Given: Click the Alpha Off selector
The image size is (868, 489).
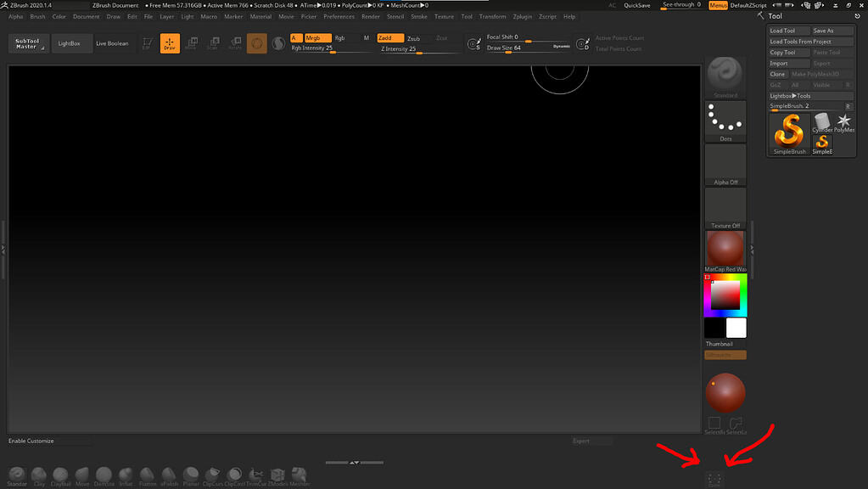Looking at the screenshot, I should click(x=725, y=164).
